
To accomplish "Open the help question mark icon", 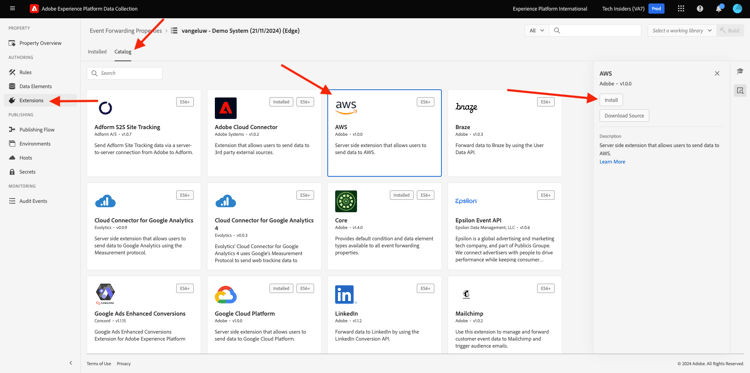I will (700, 9).
